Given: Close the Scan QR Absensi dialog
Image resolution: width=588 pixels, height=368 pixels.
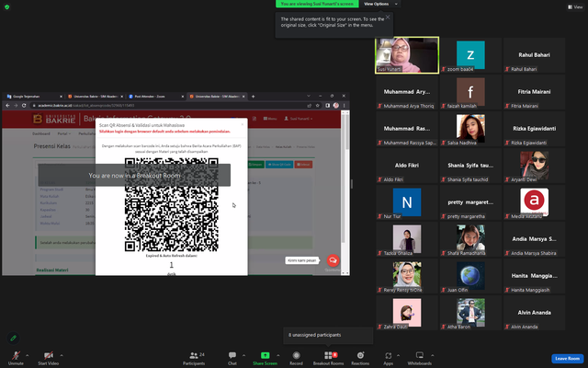Looking at the screenshot, I should coord(243,124).
